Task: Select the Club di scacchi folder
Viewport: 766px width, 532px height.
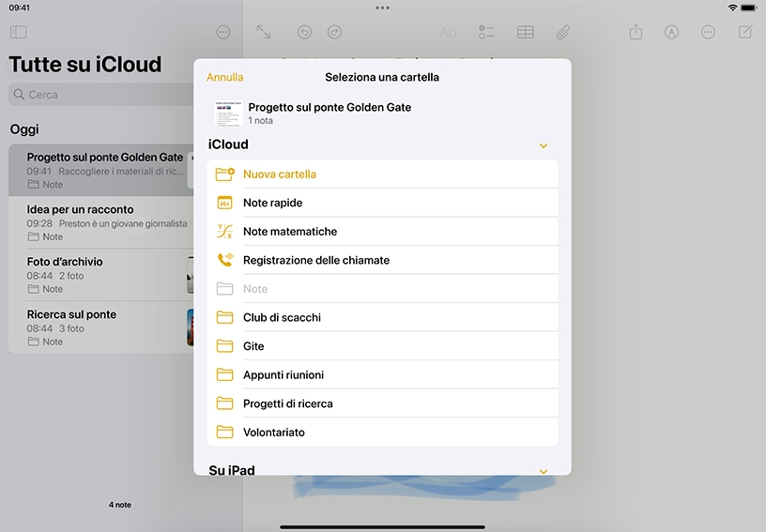Action: [382, 317]
